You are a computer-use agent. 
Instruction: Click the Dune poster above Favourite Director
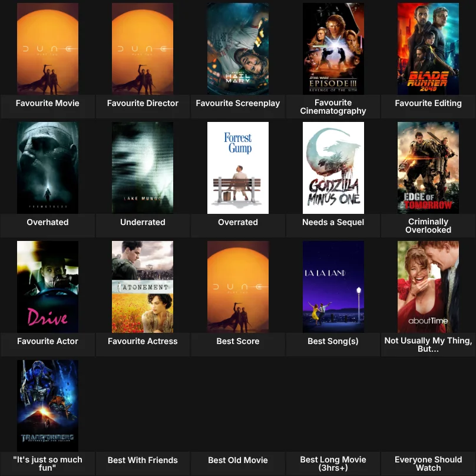[143, 49]
